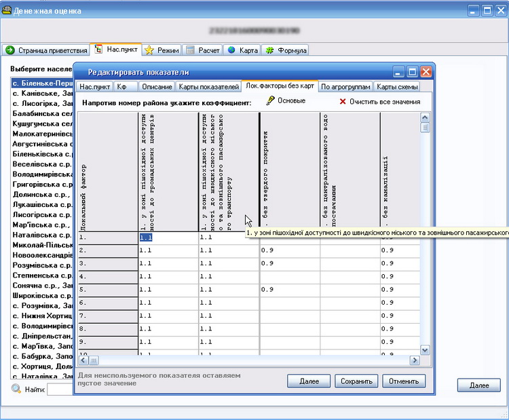Click the red X clear values icon
This screenshot has height=420, width=509.
click(x=343, y=102)
